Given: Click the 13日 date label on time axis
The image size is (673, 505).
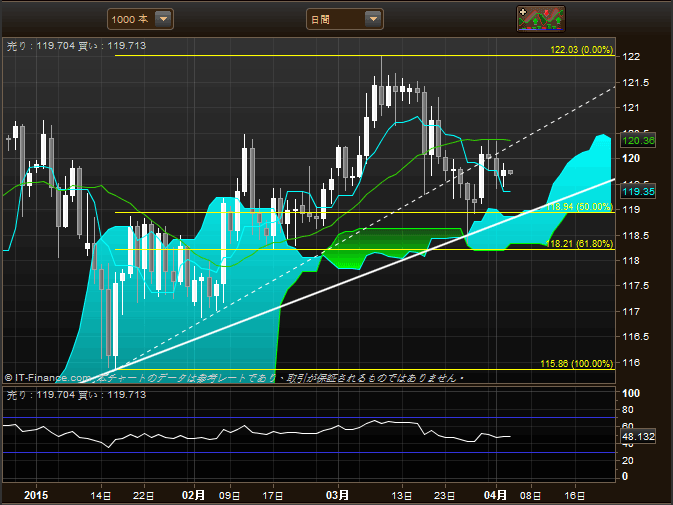Looking at the screenshot, I should [x=402, y=496].
